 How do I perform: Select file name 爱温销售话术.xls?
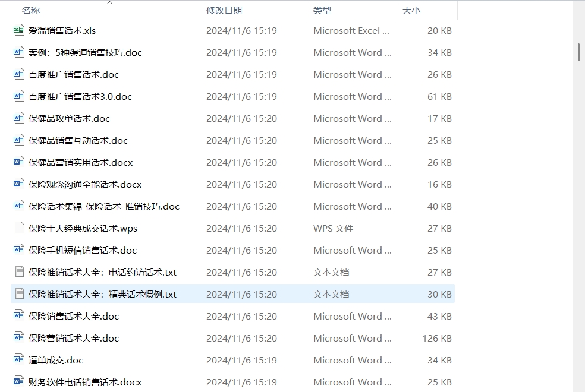(62, 30)
